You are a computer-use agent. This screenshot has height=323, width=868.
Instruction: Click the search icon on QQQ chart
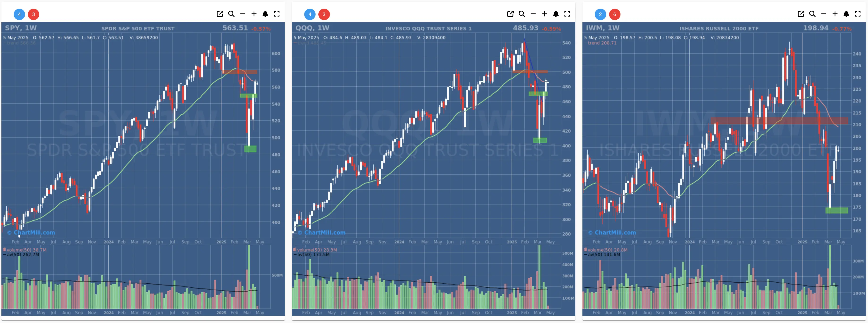[522, 14]
